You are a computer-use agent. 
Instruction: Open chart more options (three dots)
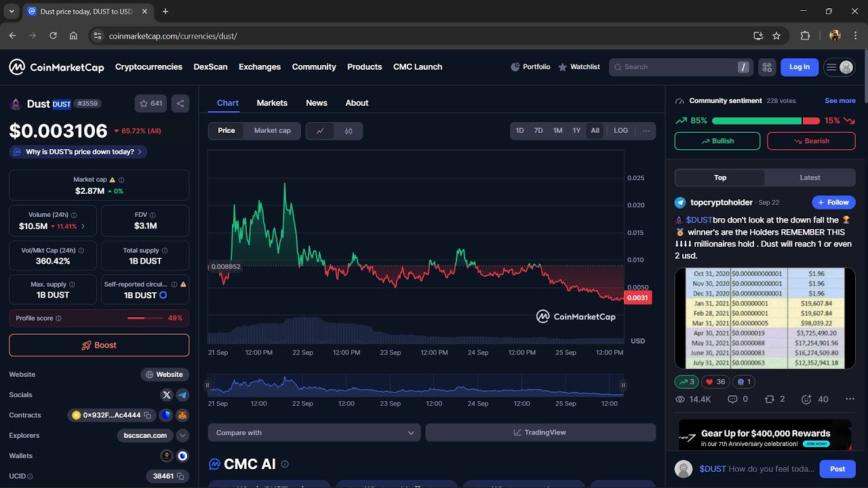[646, 131]
